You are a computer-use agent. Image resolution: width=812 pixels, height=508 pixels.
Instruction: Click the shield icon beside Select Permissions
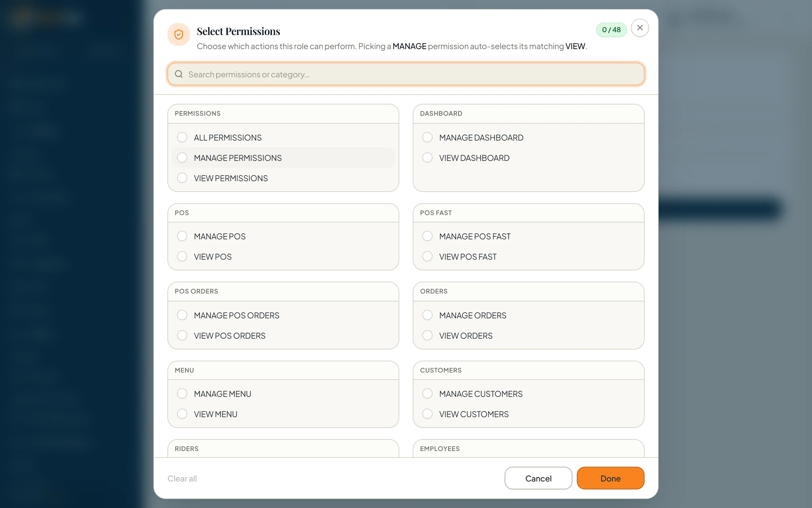pyautogui.click(x=179, y=34)
